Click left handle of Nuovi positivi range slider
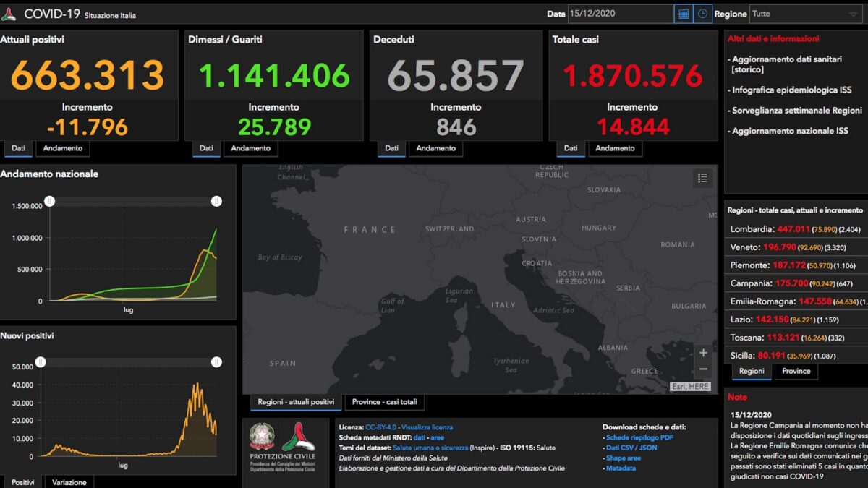 41,362
